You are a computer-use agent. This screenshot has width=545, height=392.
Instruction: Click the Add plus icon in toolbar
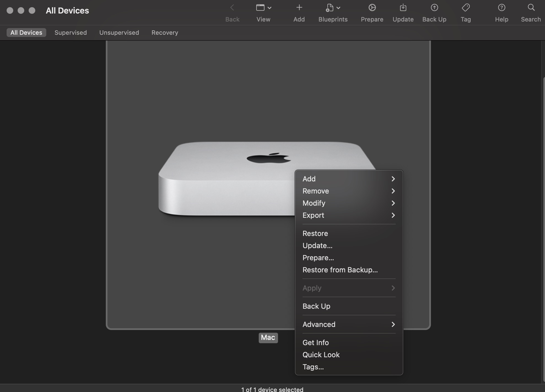(x=299, y=8)
